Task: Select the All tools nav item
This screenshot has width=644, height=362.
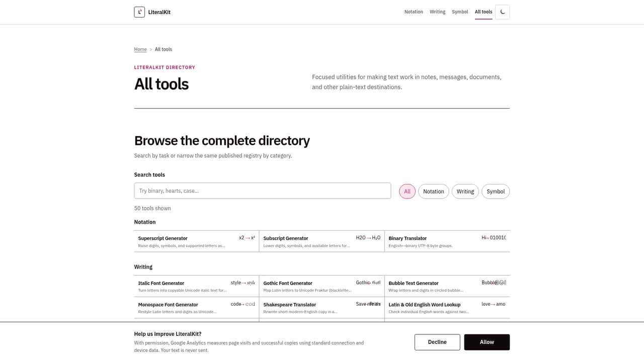Action: [484, 12]
